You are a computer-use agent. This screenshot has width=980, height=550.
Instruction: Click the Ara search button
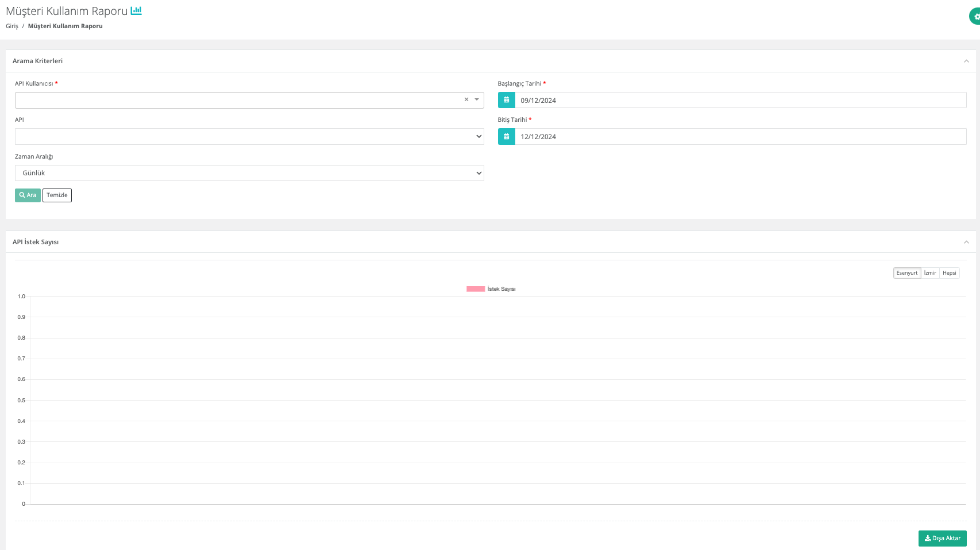[28, 195]
